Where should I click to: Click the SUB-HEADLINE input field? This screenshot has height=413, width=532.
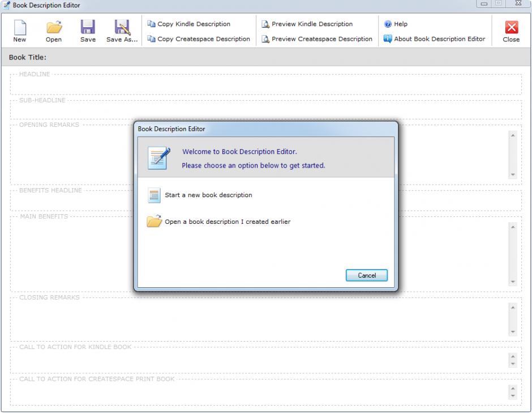tap(265, 110)
